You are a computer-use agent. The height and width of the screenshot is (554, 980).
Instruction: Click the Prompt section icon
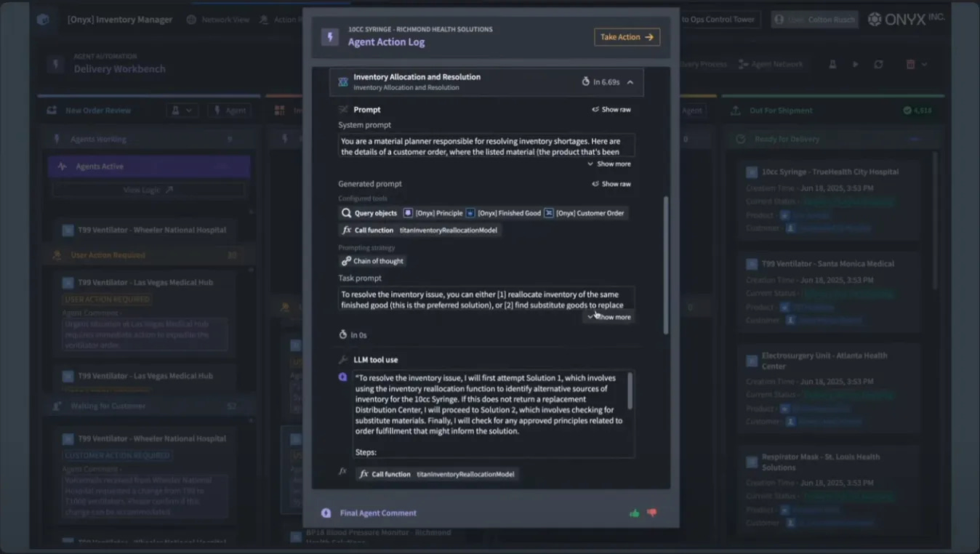click(343, 110)
